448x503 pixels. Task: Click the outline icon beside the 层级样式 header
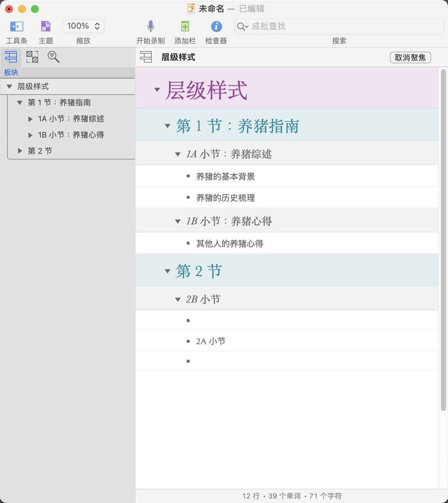click(146, 57)
